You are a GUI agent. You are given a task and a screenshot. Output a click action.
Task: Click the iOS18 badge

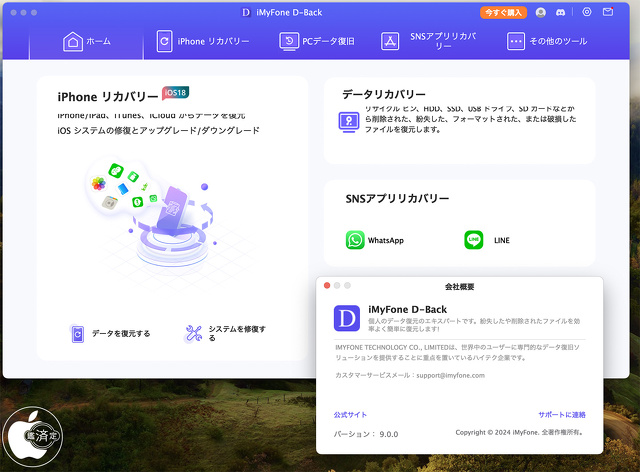[176, 93]
